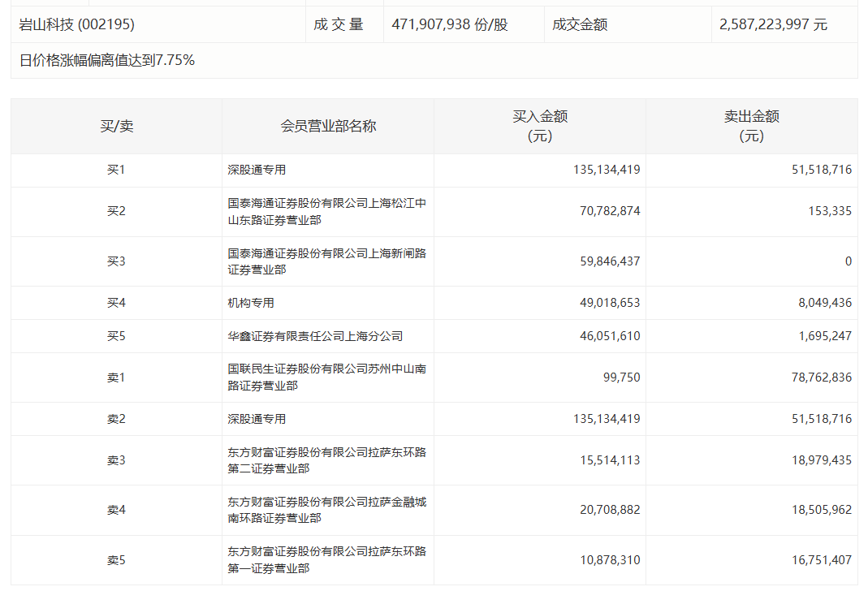Select the 卖3 row label

[x=116, y=460]
